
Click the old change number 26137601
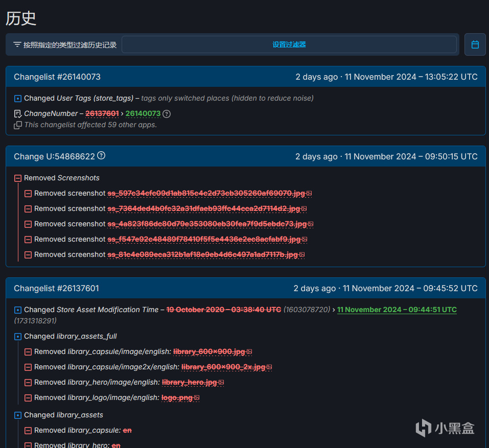pyautogui.click(x=102, y=113)
